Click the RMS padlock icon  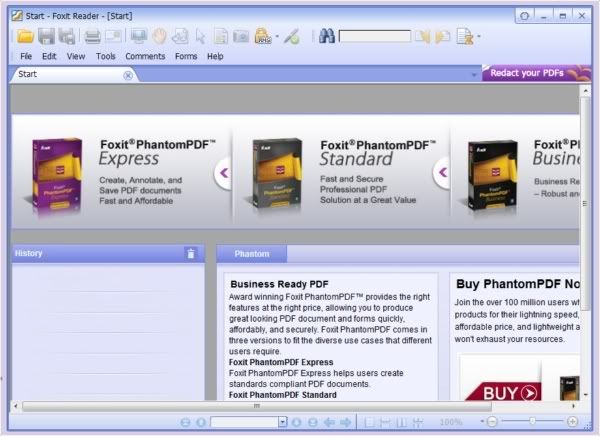(263, 36)
